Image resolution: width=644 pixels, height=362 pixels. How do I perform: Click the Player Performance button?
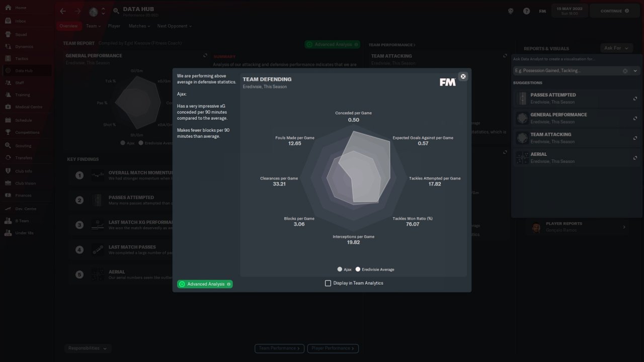tap(333, 348)
